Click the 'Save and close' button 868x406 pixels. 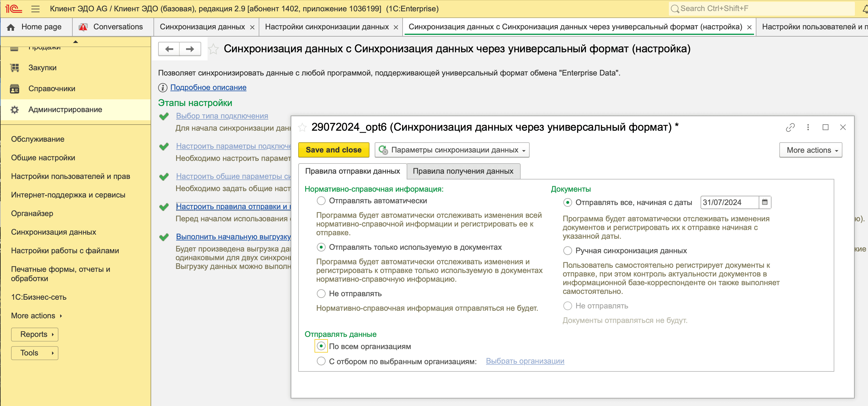(x=334, y=150)
